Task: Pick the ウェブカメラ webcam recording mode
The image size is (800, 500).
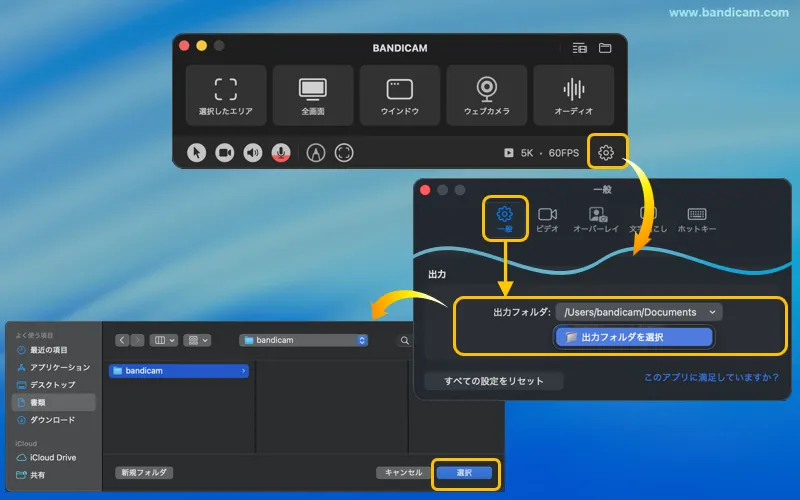Action: tap(487, 95)
